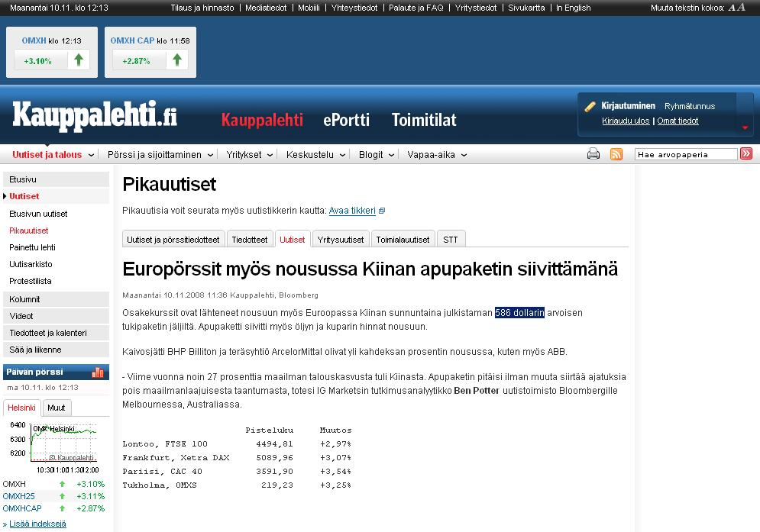
Task: Expand the login panel red arrow
Action: 745,127
